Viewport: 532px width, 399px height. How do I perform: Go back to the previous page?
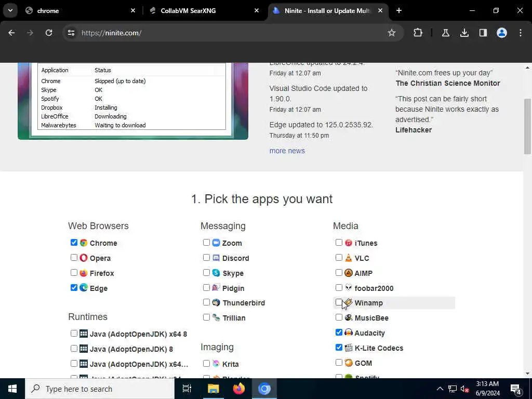point(11,33)
